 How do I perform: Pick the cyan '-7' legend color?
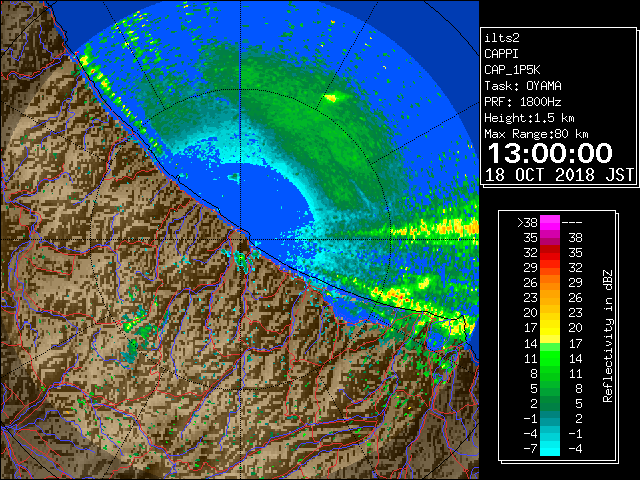[x=550, y=449]
